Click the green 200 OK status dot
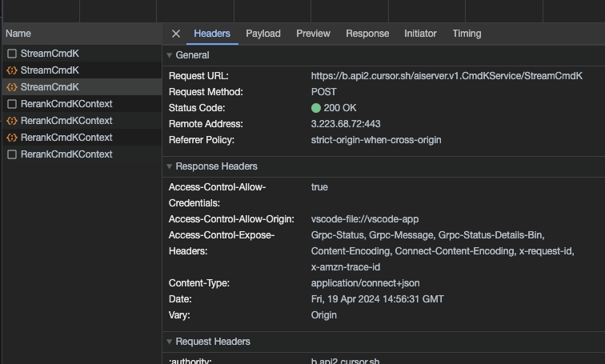605x364 pixels. pyautogui.click(x=316, y=108)
